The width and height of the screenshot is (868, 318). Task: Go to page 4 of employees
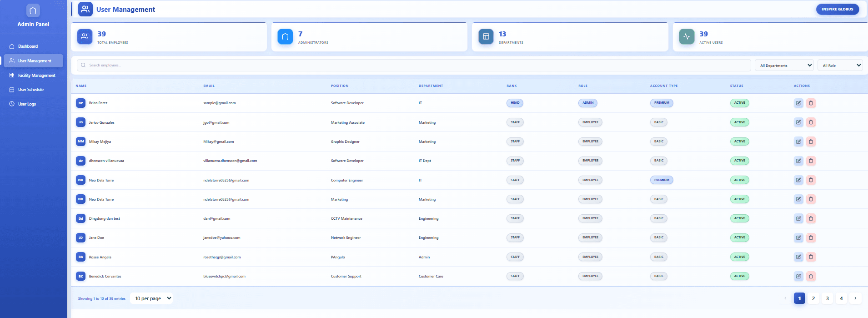coord(841,298)
